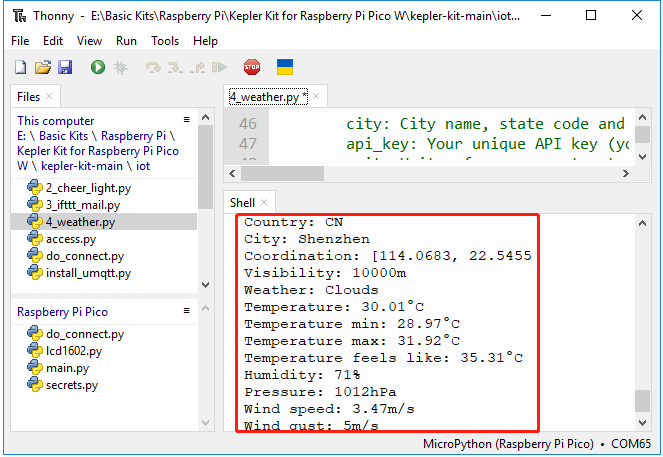Click 'Pressure: 1012hPa' line in Shell

[320, 392]
